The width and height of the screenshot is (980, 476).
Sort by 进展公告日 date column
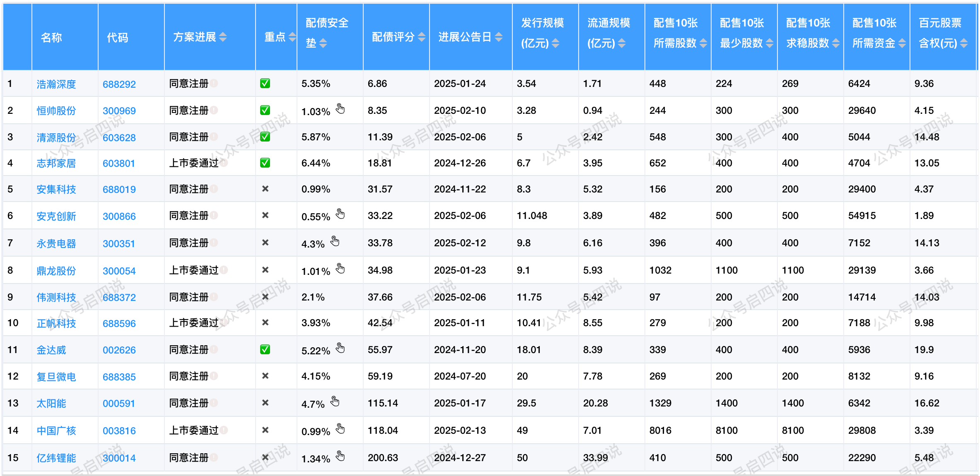(x=499, y=37)
